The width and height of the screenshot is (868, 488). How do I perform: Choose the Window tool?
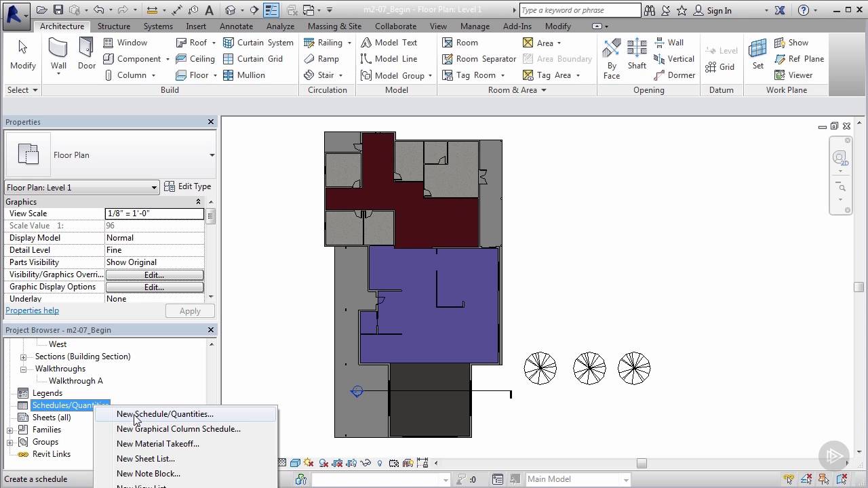(125, 42)
